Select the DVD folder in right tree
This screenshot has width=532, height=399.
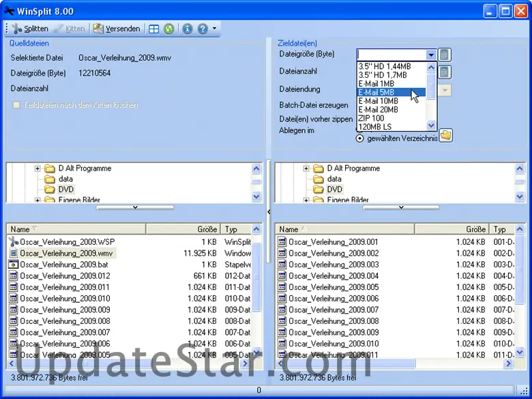pyautogui.click(x=334, y=190)
